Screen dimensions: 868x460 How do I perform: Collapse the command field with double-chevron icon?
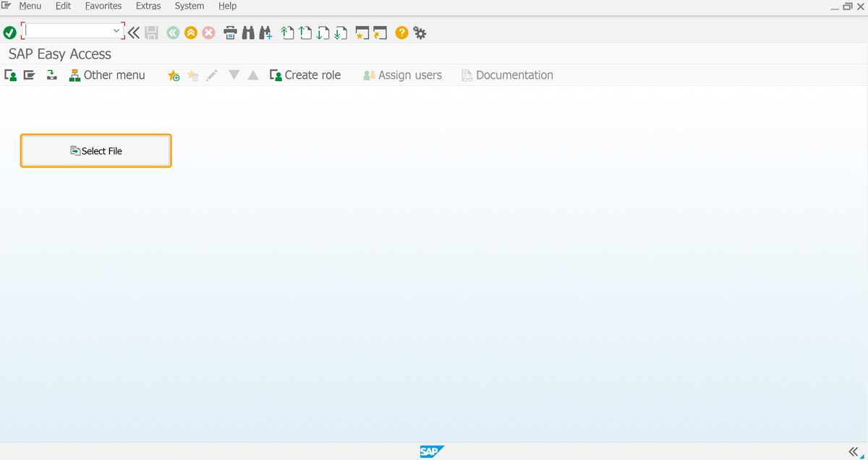click(134, 33)
